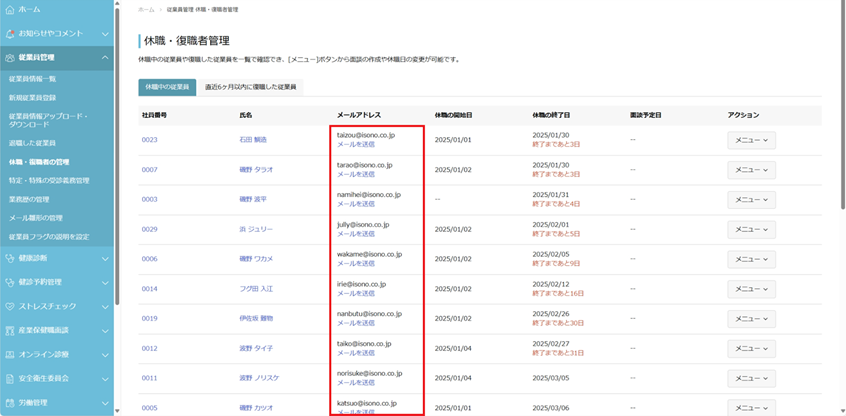
Task: Open employee name 磯野 カツオ link
Action: pyautogui.click(x=256, y=408)
